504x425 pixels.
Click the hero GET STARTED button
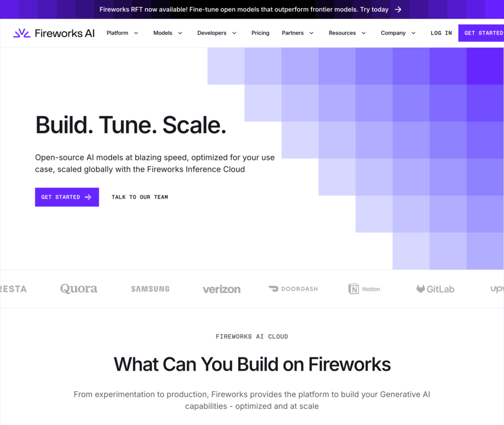(67, 197)
